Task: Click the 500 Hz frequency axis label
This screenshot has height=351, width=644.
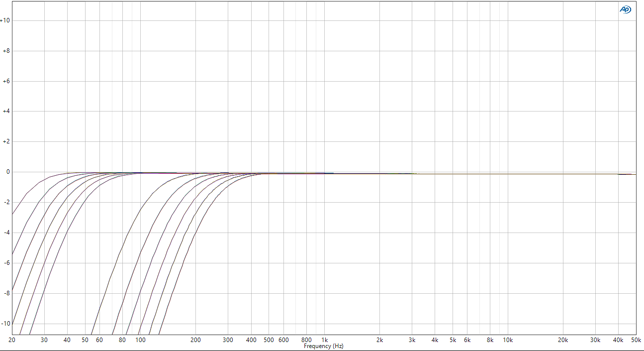Action: click(x=269, y=340)
